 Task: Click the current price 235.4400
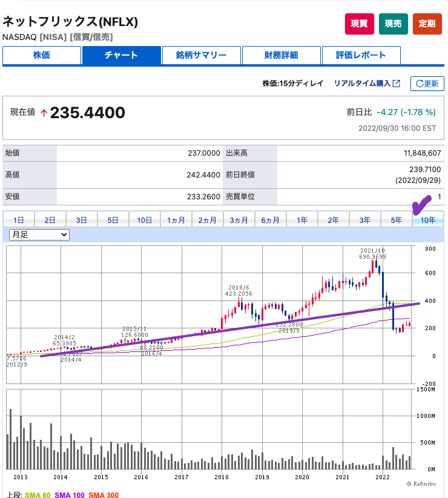pyautogui.click(x=88, y=113)
